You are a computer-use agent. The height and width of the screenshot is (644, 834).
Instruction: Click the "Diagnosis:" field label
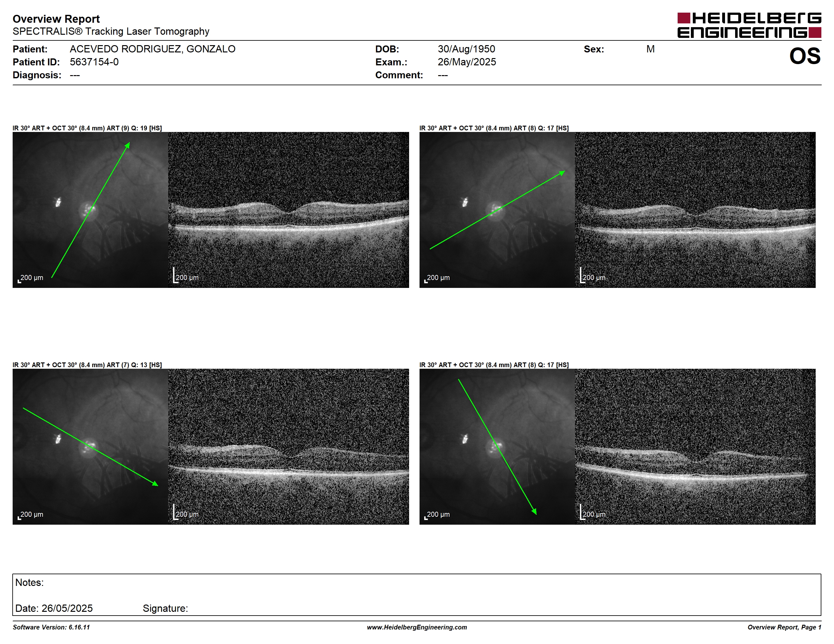[37, 75]
